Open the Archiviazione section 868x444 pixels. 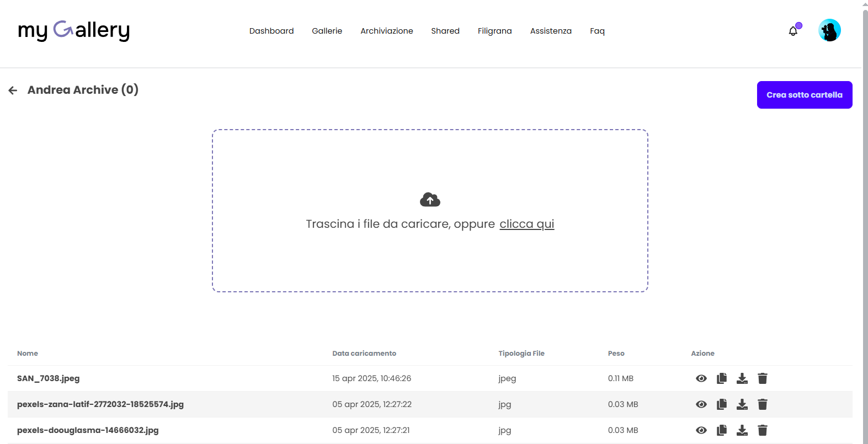(387, 31)
